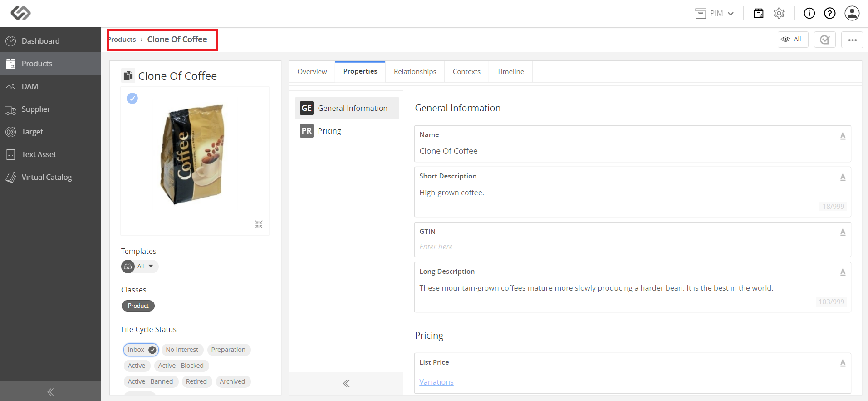This screenshot has height=401, width=868.
Task: Toggle the All visibility eye button
Action: pos(793,40)
